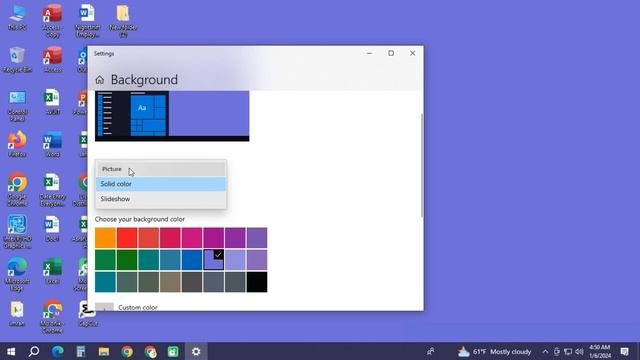Open the Recycle Bin desktop icon

pos(17,60)
